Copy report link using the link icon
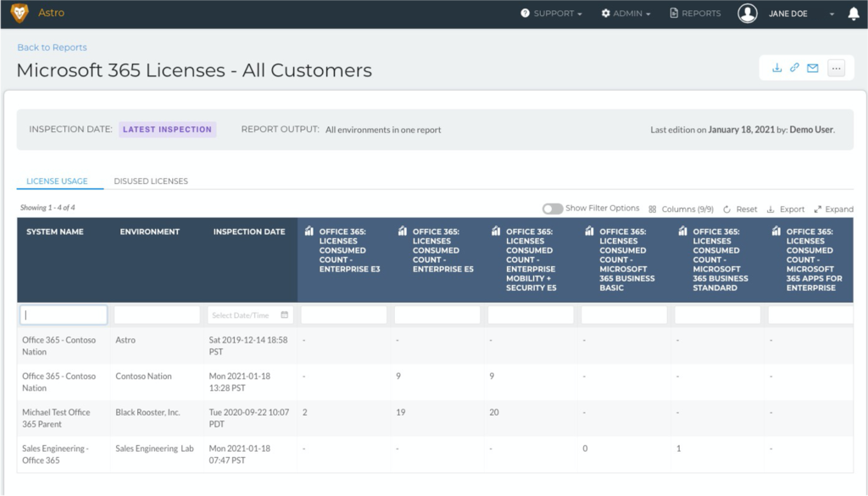Image resolution: width=868 pixels, height=496 pixels. (x=794, y=68)
